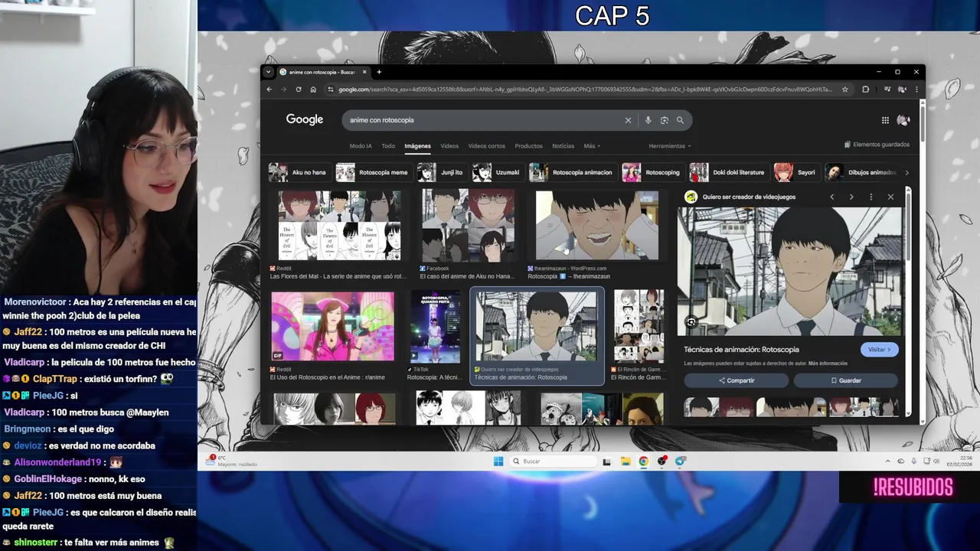Open the Reddit 'Las Flores del Mal' image result
This screenshot has height=551, width=980.
(339, 226)
